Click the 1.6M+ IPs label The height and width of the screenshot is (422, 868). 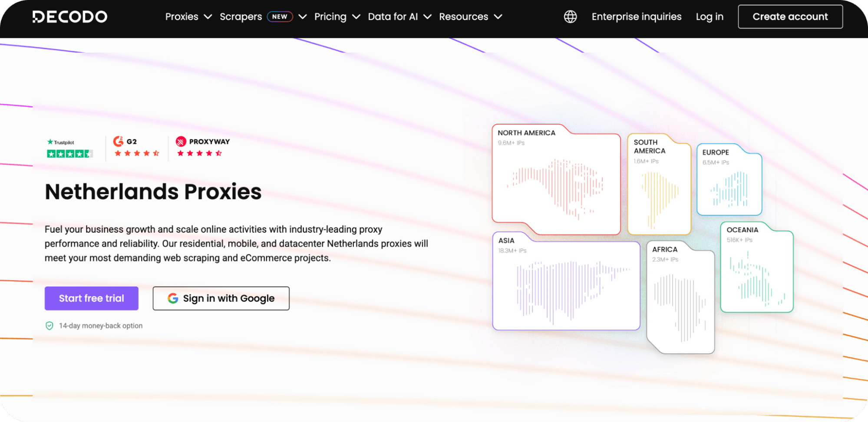click(646, 161)
